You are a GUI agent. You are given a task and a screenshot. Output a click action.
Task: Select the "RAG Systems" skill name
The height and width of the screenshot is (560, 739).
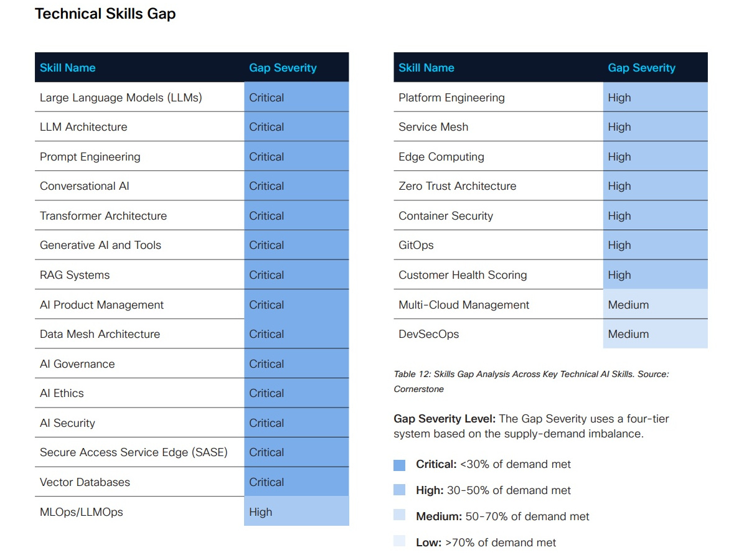click(x=75, y=275)
